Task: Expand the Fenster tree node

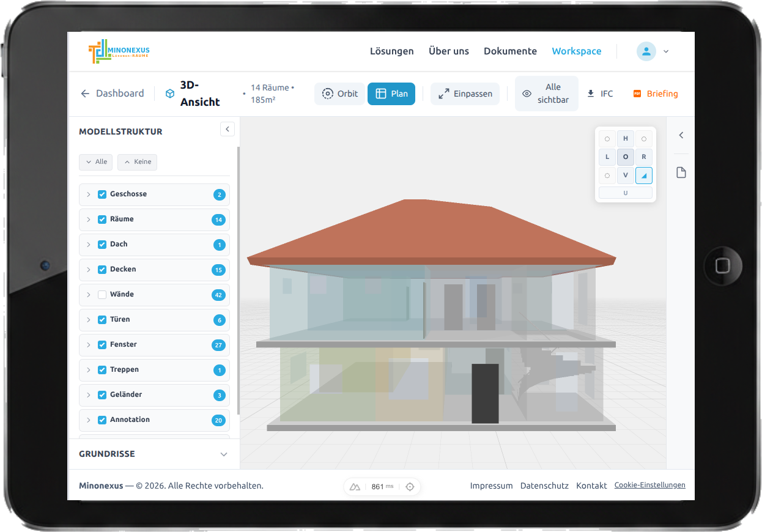Action: point(88,345)
